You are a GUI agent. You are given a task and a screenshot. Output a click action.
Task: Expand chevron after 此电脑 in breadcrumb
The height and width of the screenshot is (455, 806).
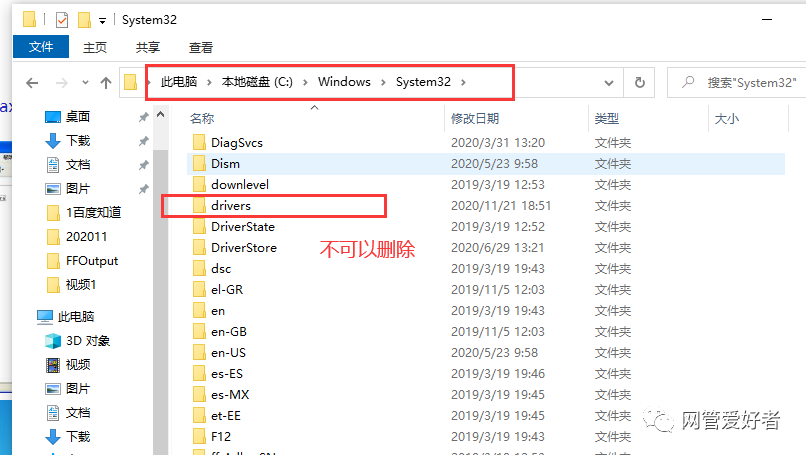(209, 82)
